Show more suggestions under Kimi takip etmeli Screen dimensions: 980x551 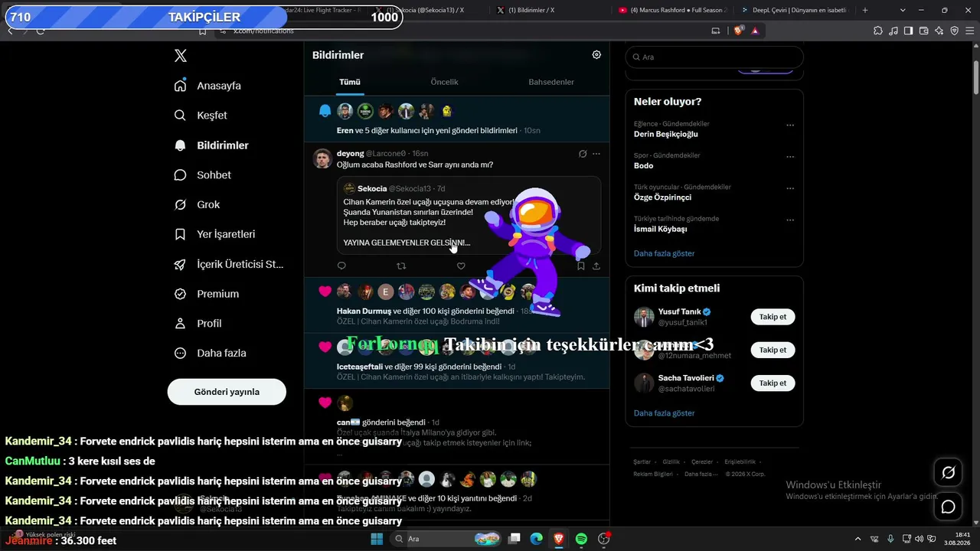(664, 413)
